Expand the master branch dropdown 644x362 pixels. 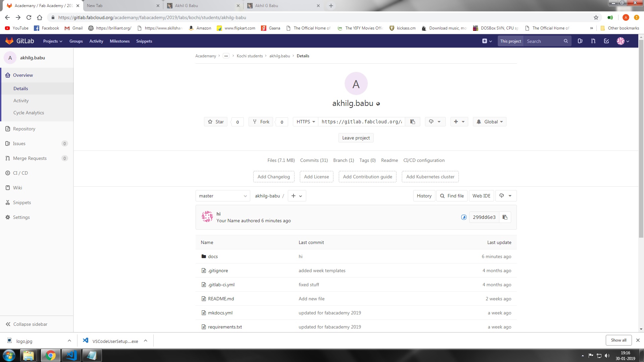pos(222,196)
